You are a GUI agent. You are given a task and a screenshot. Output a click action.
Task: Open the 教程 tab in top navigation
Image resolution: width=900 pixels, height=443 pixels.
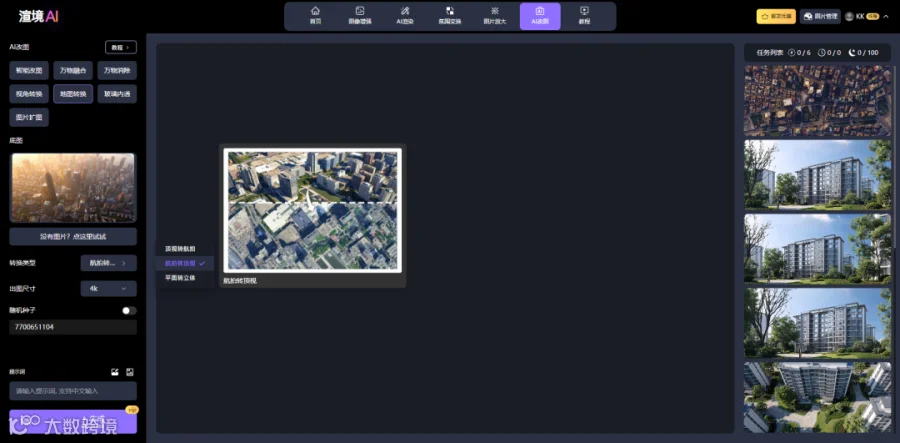[584, 16]
